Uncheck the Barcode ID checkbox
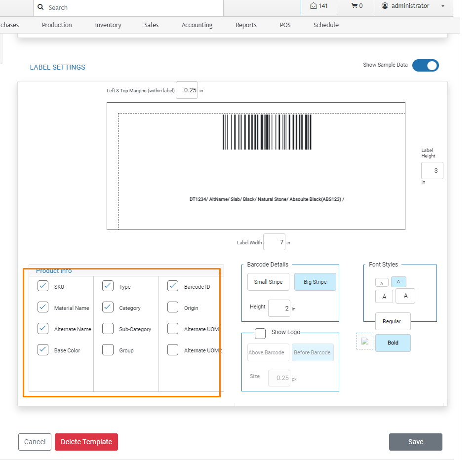This screenshot has height=460, width=476. click(x=173, y=286)
